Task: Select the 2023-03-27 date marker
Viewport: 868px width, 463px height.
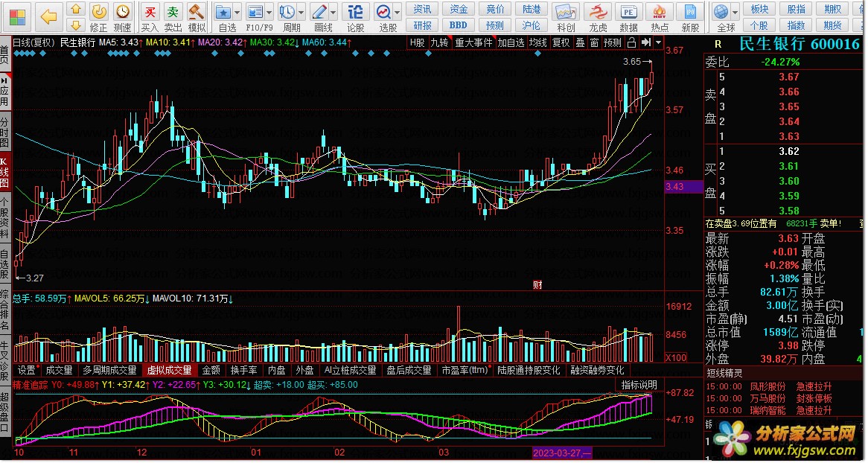Action: (x=562, y=453)
